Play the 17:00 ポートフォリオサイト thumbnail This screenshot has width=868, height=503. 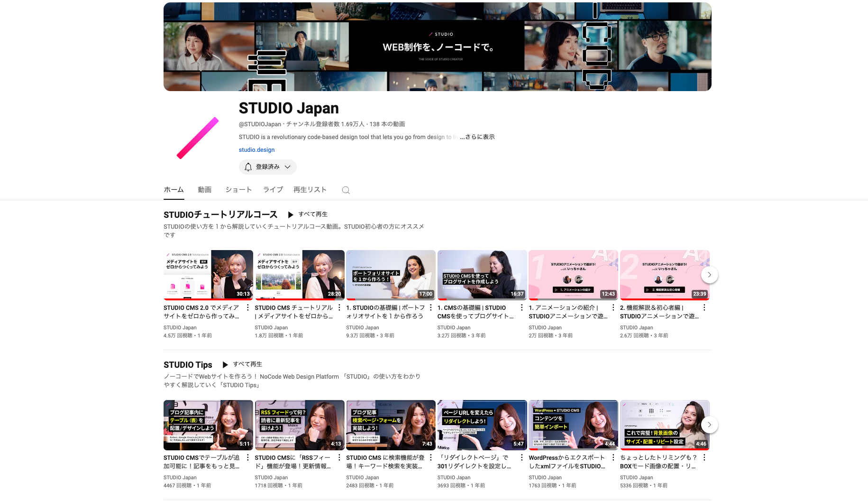point(391,275)
